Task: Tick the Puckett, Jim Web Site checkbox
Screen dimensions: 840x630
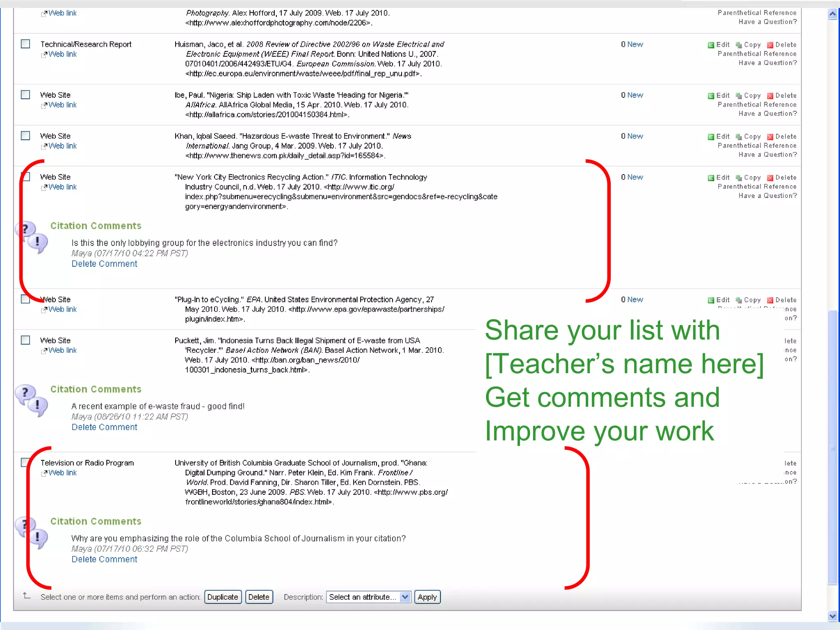Action: [x=25, y=340]
